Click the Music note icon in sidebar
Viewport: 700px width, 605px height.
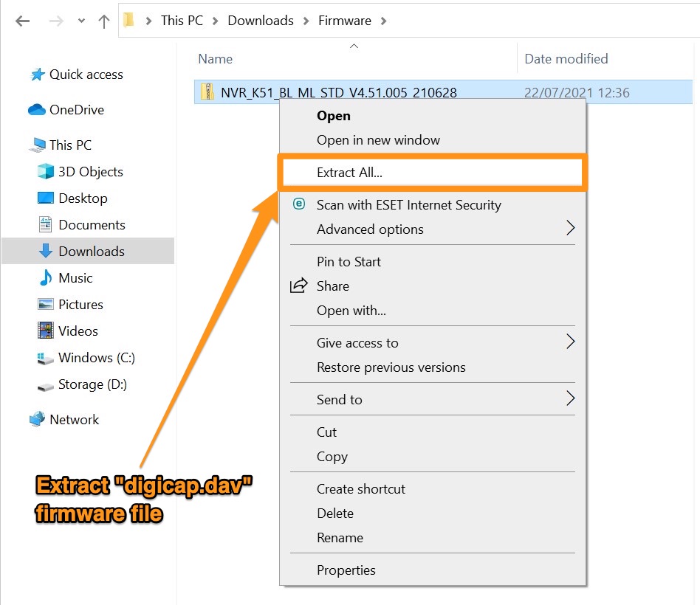(x=46, y=278)
